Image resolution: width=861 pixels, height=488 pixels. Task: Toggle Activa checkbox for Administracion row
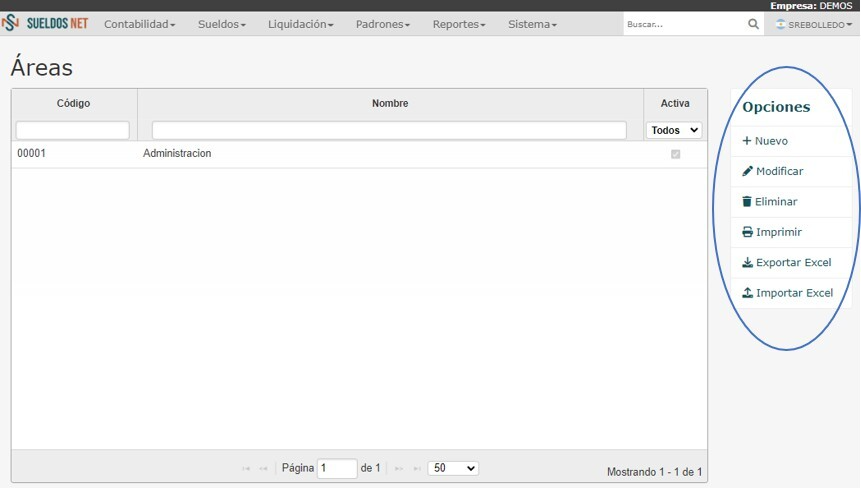pos(675,154)
